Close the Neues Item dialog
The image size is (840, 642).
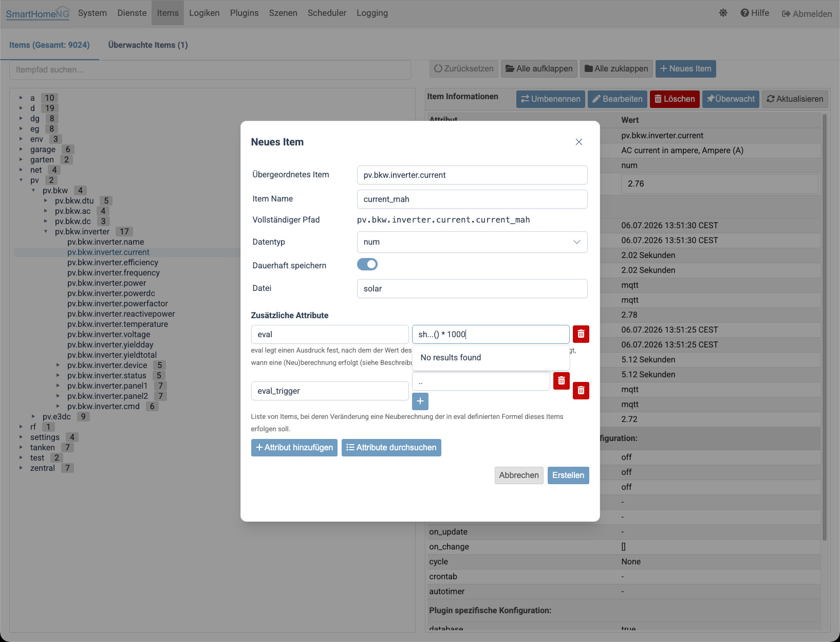(578, 142)
